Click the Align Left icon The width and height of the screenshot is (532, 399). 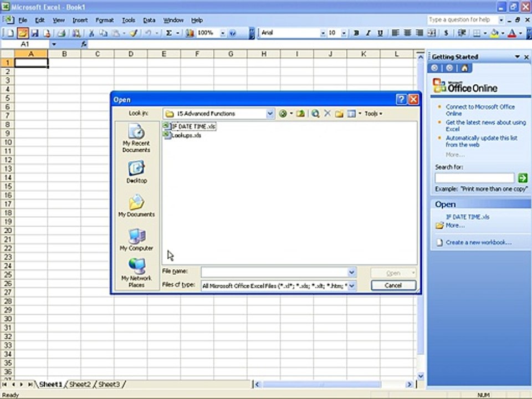point(395,33)
